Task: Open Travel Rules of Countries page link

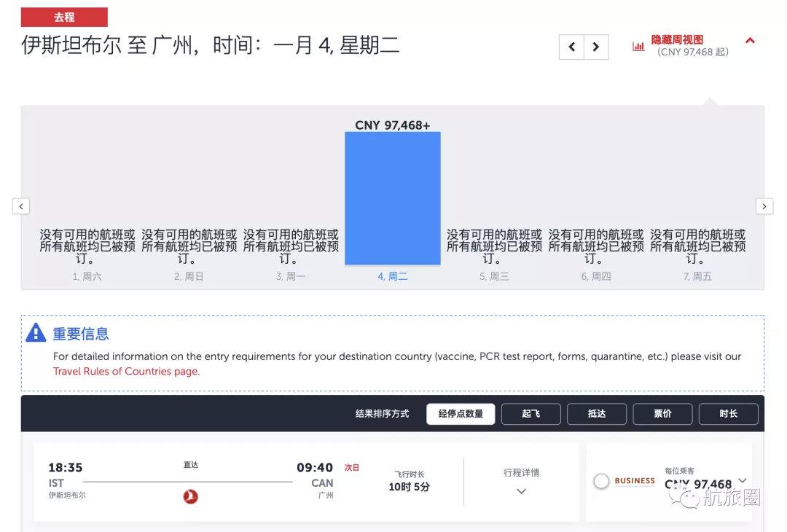Action: (127, 372)
